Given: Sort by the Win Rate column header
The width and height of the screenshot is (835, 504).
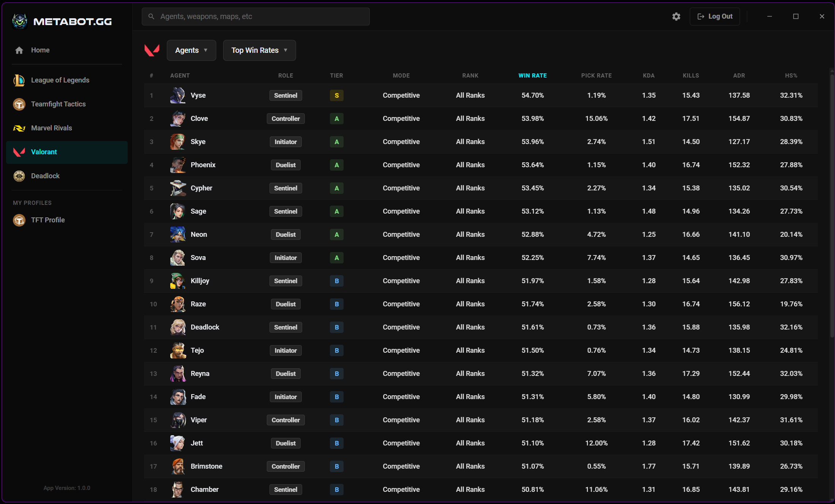Looking at the screenshot, I should [x=532, y=76].
